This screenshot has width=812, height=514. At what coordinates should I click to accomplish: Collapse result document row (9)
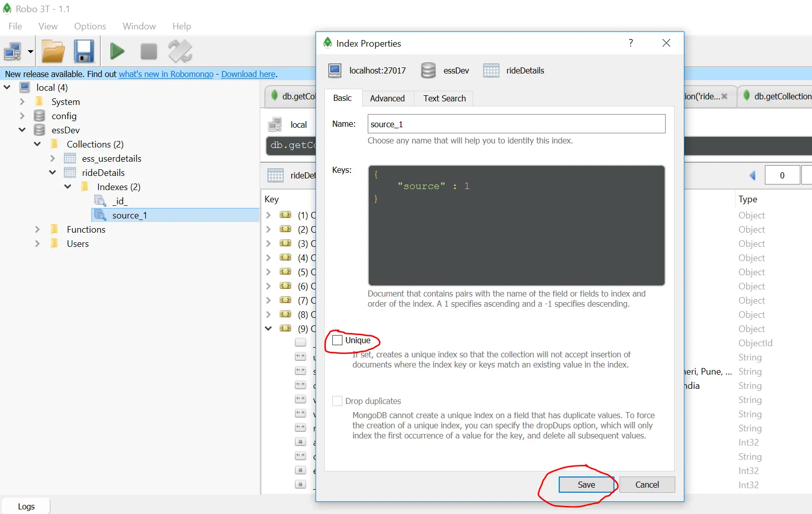tap(268, 328)
